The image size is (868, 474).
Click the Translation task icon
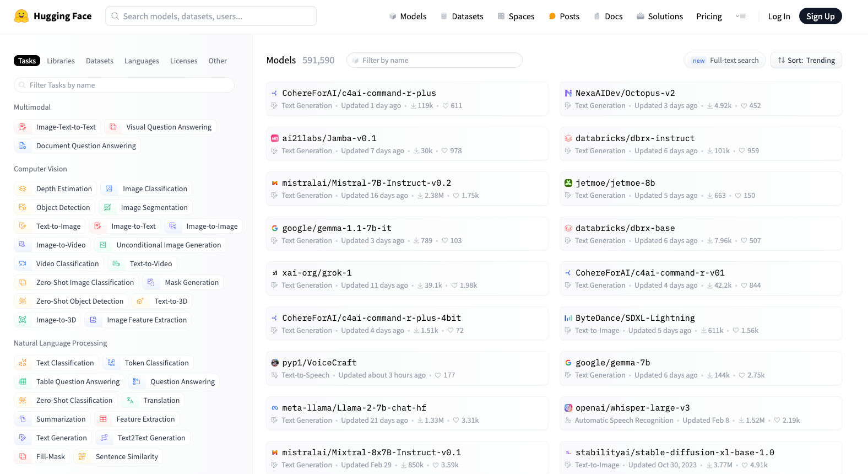tap(130, 401)
